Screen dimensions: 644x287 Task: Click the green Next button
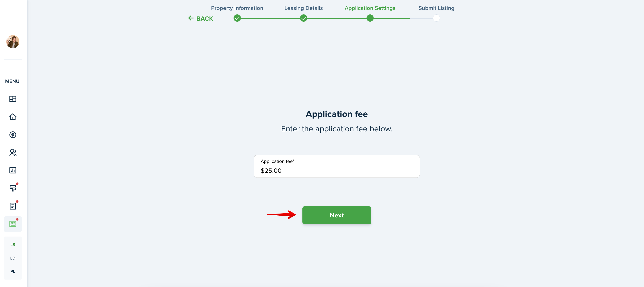click(337, 215)
